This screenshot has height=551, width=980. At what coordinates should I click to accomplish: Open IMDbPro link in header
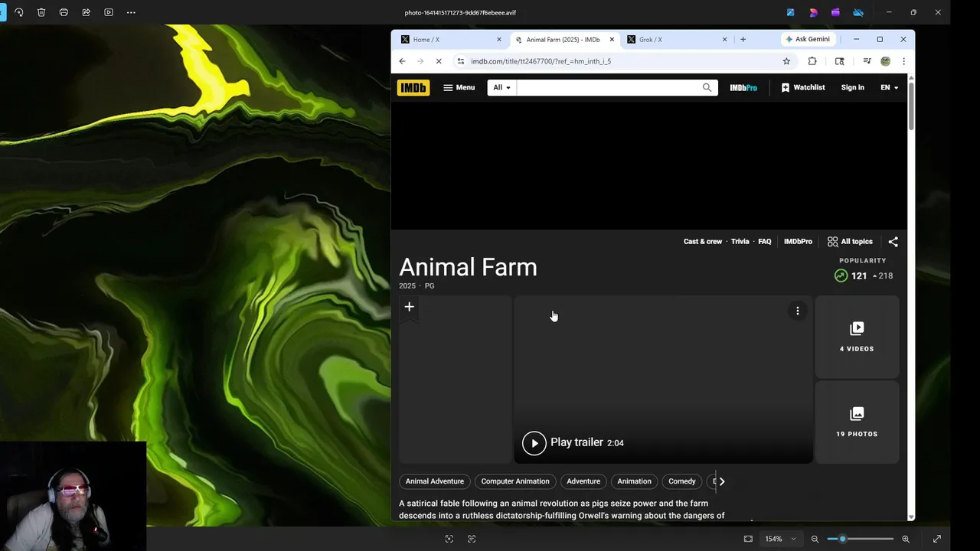[x=743, y=88]
